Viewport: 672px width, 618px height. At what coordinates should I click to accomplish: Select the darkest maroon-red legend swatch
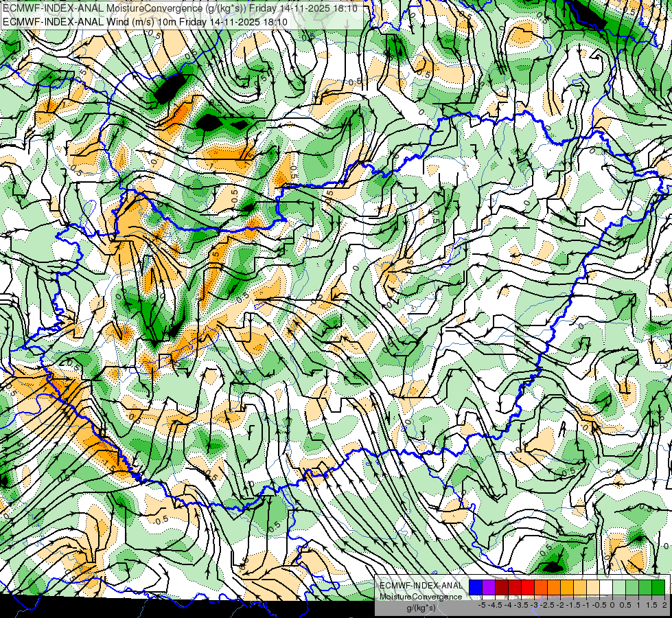(x=502, y=587)
